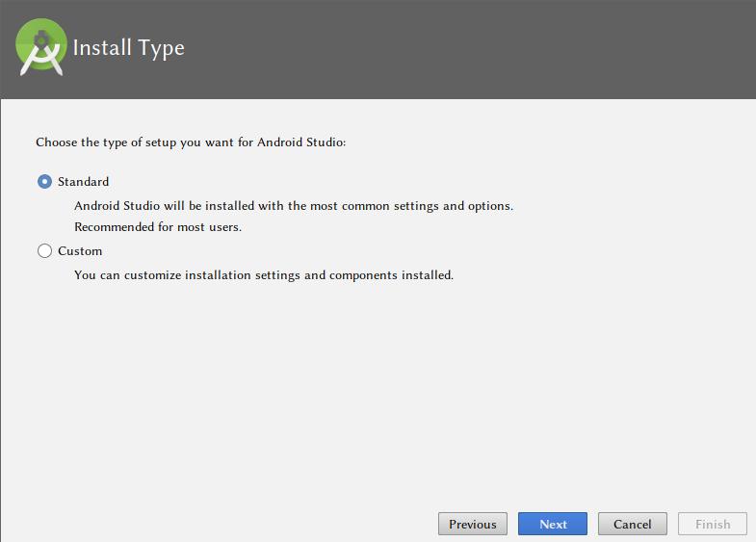This screenshot has width=756, height=542.
Task: Select the Standard radio button
Action: coord(44,182)
